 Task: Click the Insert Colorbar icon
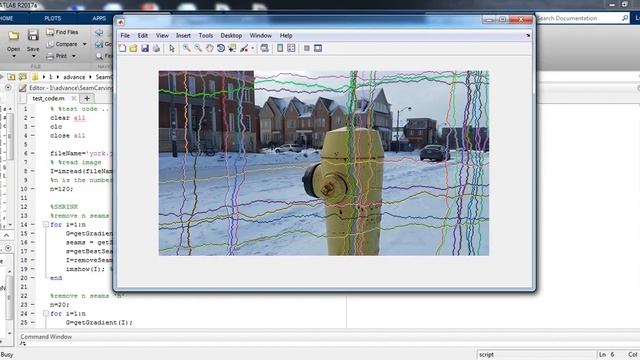(280, 48)
